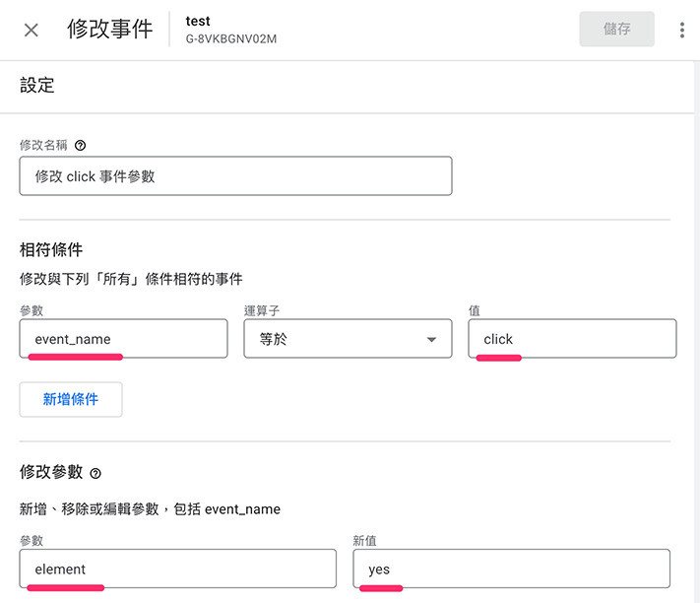
Task: Expand the 運算子 dropdown showing 等於
Action: pos(348,339)
